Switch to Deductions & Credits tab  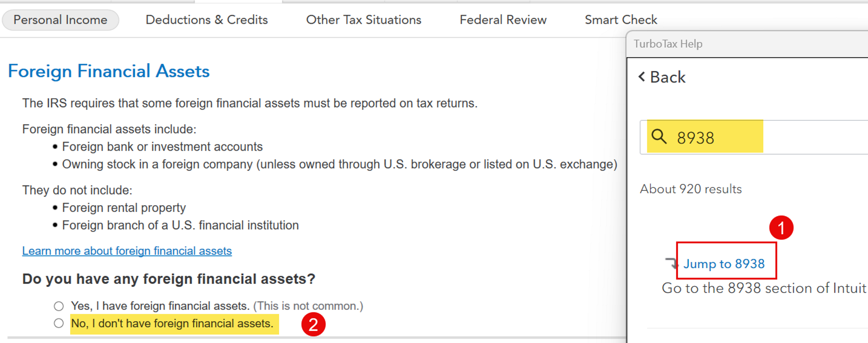tap(207, 20)
